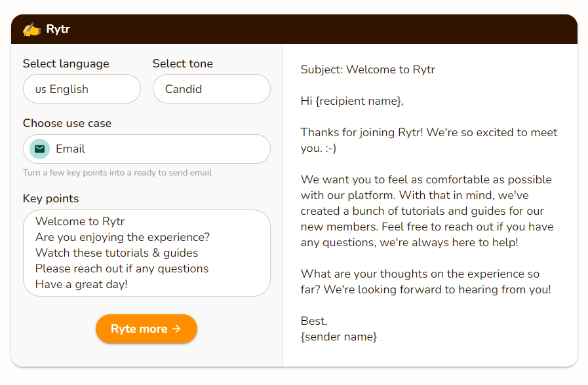Click the Select language label

click(64, 64)
